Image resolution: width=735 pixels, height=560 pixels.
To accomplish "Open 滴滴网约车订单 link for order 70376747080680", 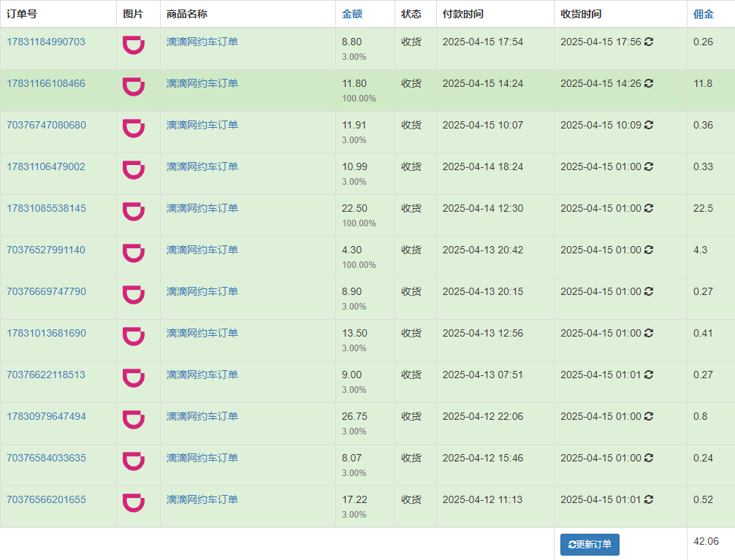I will [202, 125].
